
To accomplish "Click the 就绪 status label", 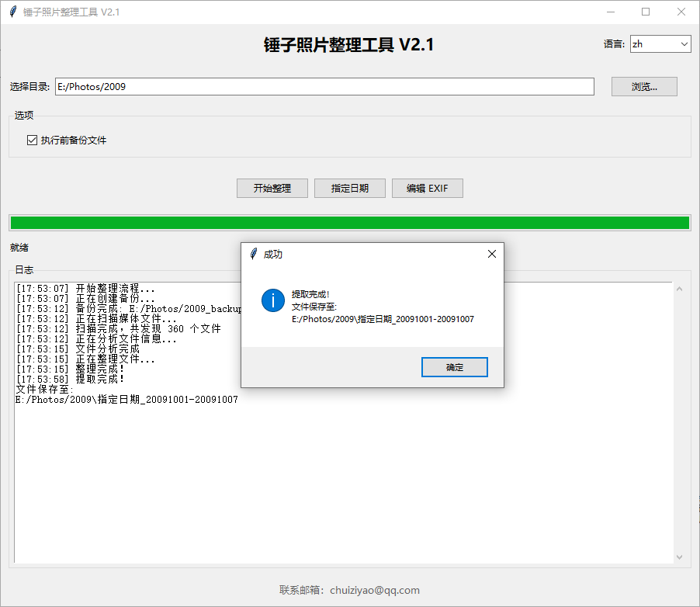I will [x=18, y=248].
